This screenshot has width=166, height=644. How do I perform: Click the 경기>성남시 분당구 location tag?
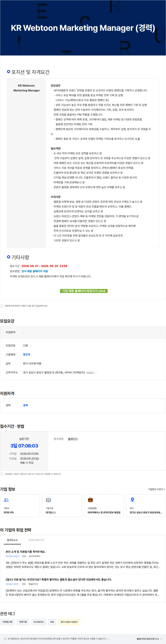coord(69,622)
